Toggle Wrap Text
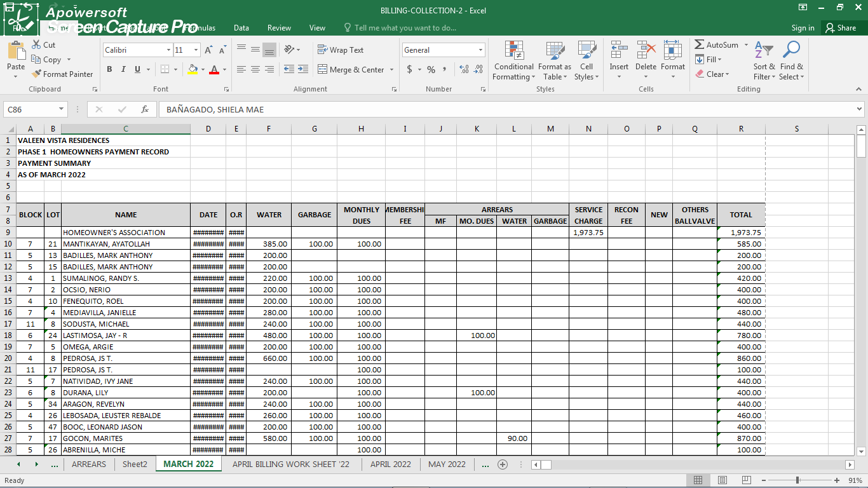 pos(341,50)
